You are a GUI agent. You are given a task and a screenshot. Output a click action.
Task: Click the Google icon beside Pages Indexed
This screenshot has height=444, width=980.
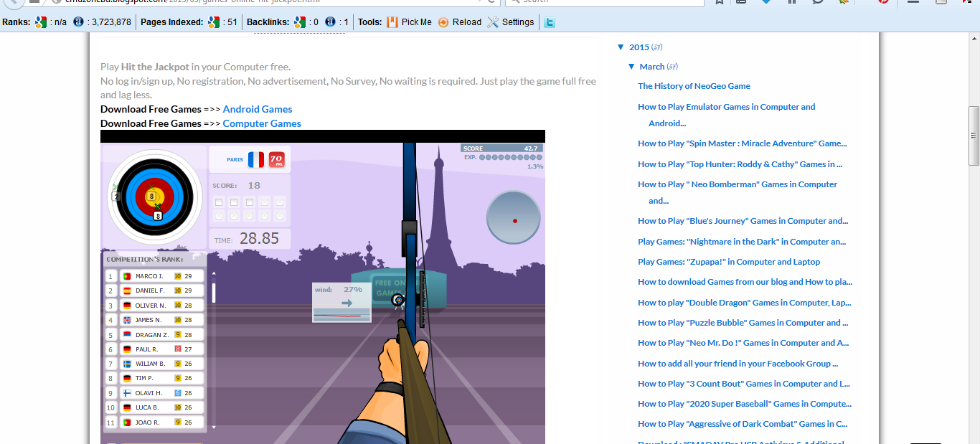[x=213, y=22]
